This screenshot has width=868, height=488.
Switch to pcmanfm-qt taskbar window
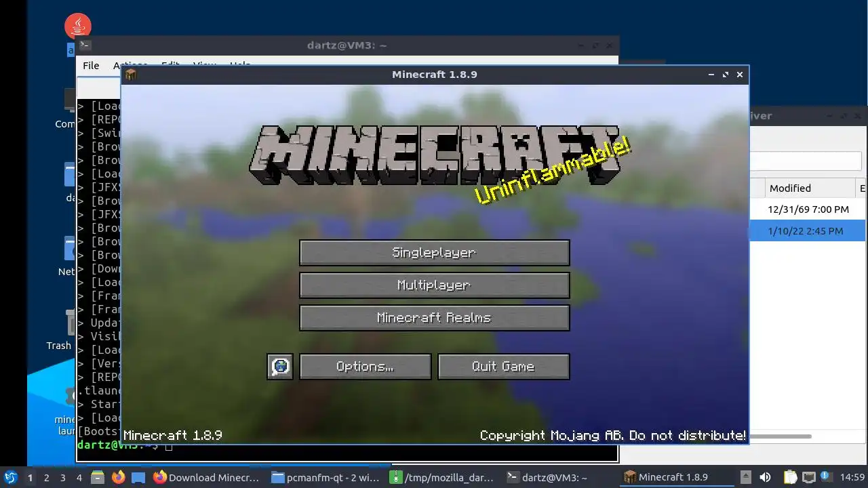pos(327,478)
